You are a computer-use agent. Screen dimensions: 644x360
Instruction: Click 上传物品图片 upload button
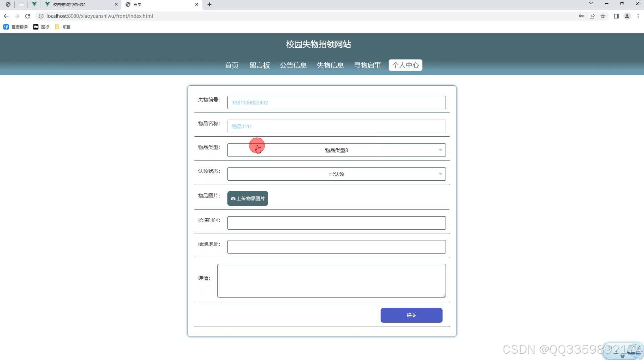(248, 198)
